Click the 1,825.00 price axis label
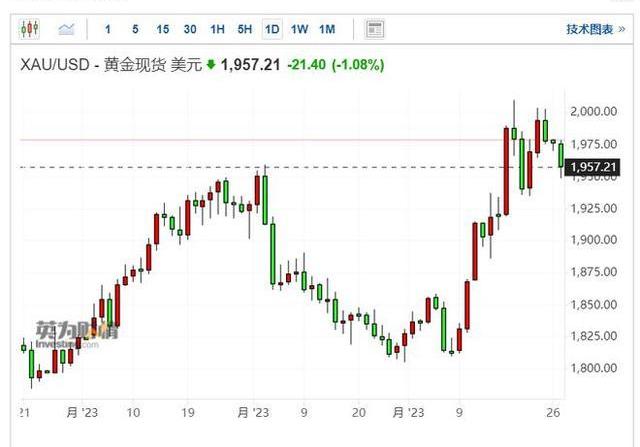This screenshot has height=447, width=640. pos(593,336)
